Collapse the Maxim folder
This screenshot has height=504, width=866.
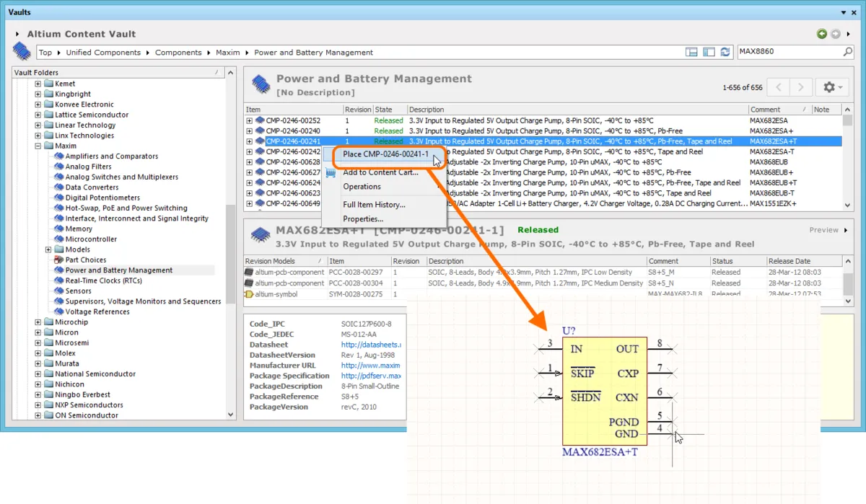coord(38,146)
